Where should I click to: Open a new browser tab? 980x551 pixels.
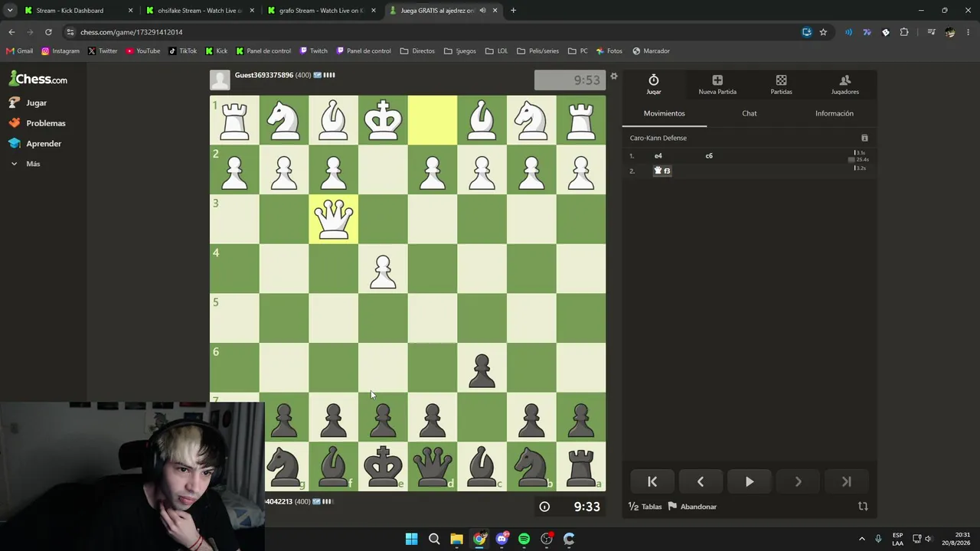(513, 11)
